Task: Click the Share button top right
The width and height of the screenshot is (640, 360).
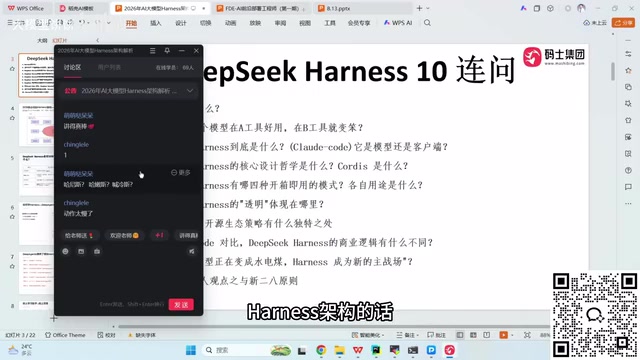Action: [623, 23]
